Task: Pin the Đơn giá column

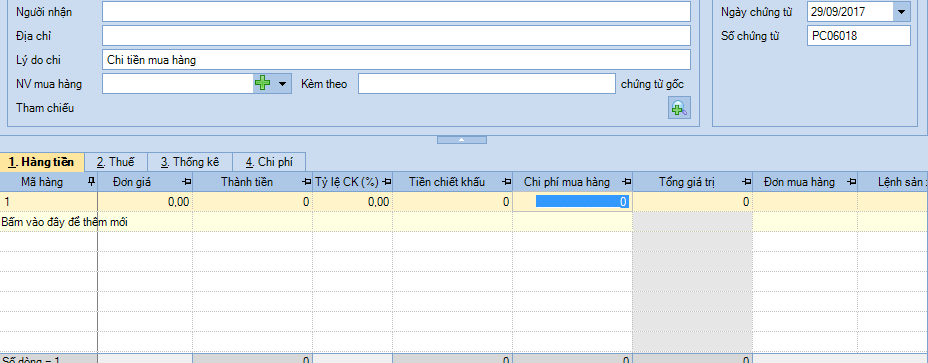Action: [x=186, y=182]
